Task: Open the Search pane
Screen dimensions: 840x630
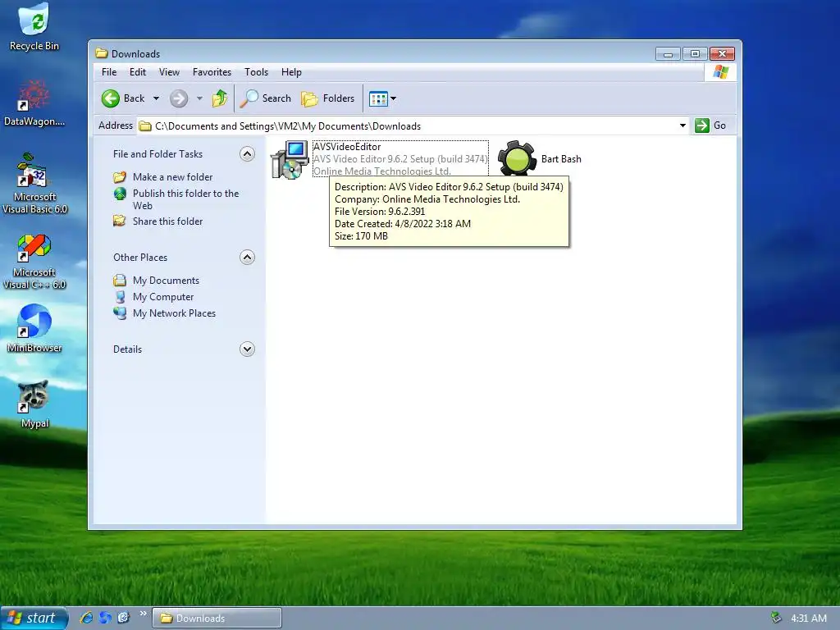Action: tap(266, 98)
